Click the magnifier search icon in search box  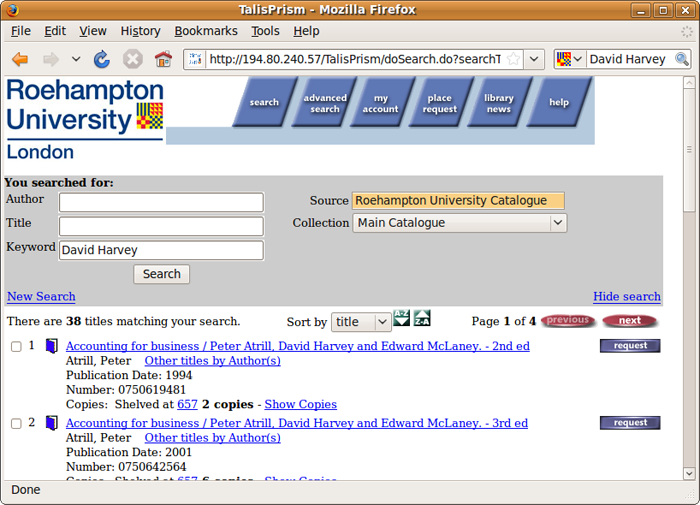pos(682,59)
